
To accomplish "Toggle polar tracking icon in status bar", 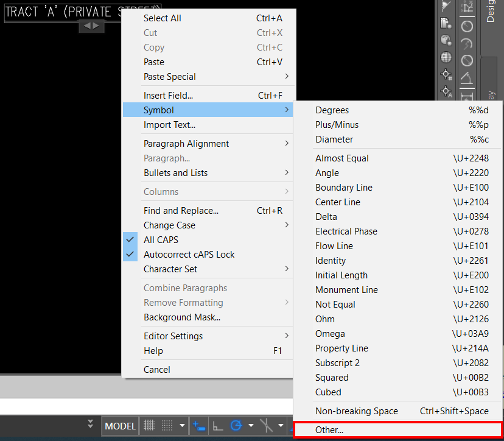I will pos(236,425).
